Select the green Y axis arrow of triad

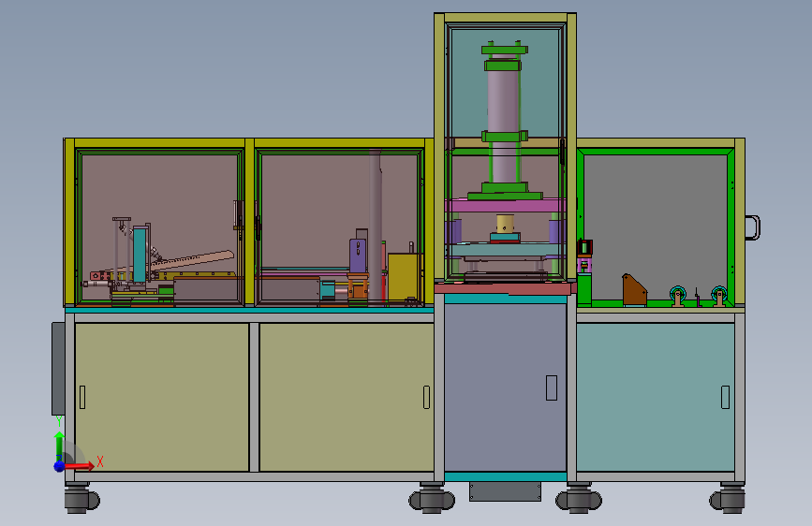click(59, 446)
